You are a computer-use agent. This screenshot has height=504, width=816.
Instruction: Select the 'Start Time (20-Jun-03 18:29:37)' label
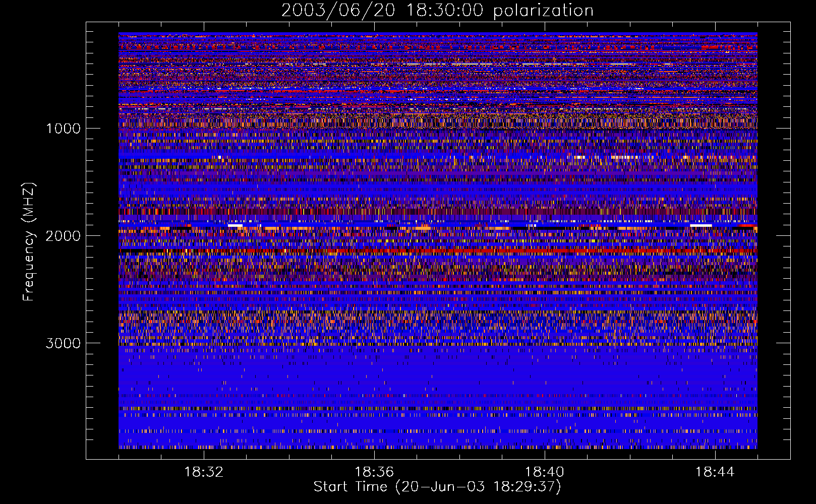click(437, 487)
